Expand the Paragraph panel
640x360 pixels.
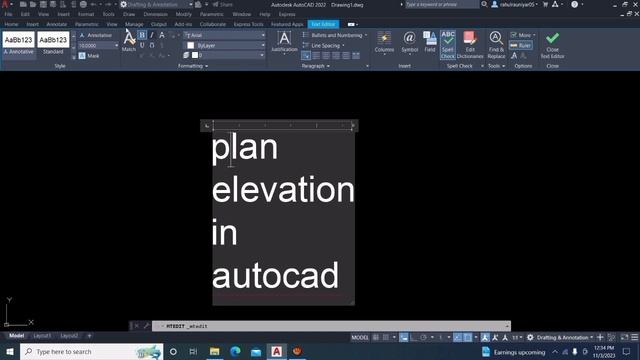coord(316,66)
